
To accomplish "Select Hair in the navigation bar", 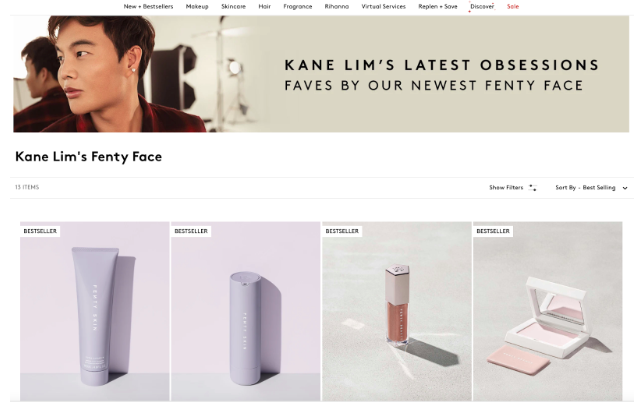I will [265, 6].
